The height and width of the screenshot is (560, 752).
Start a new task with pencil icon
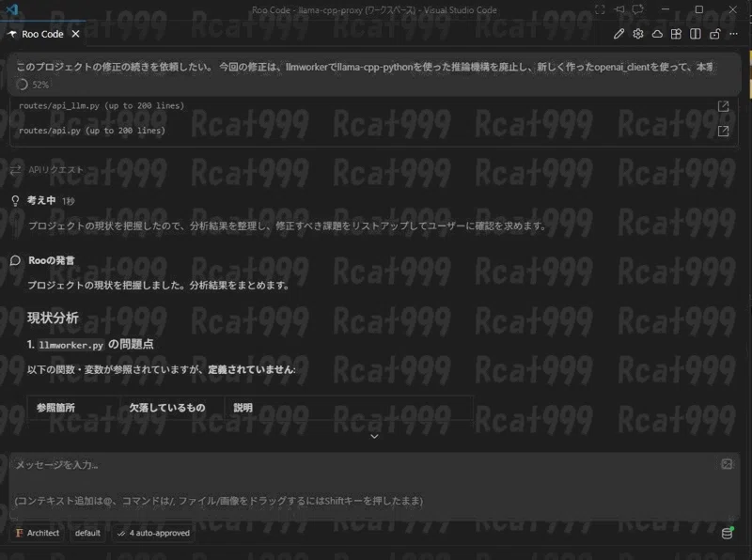[x=619, y=34]
